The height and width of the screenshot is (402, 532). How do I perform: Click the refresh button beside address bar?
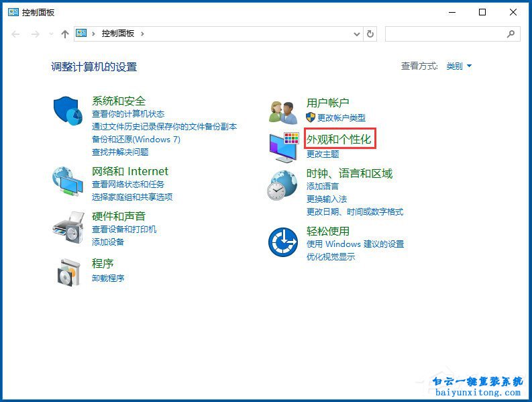(x=370, y=34)
